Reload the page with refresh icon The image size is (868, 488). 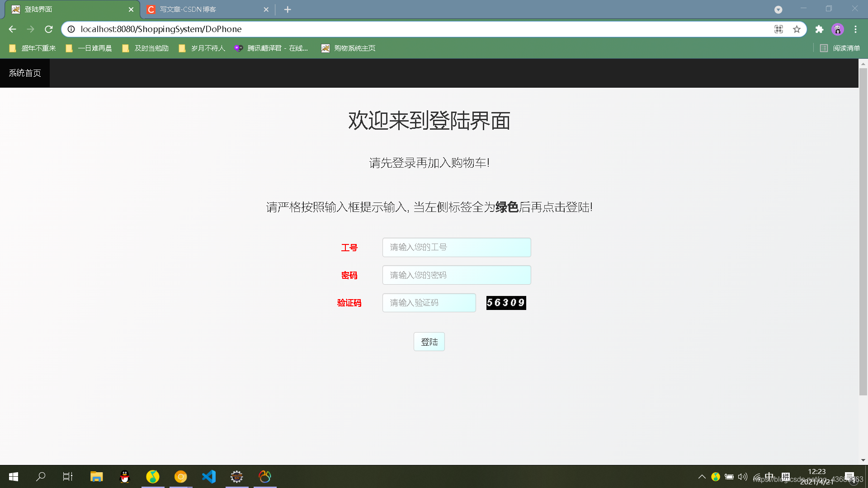coord(49,29)
